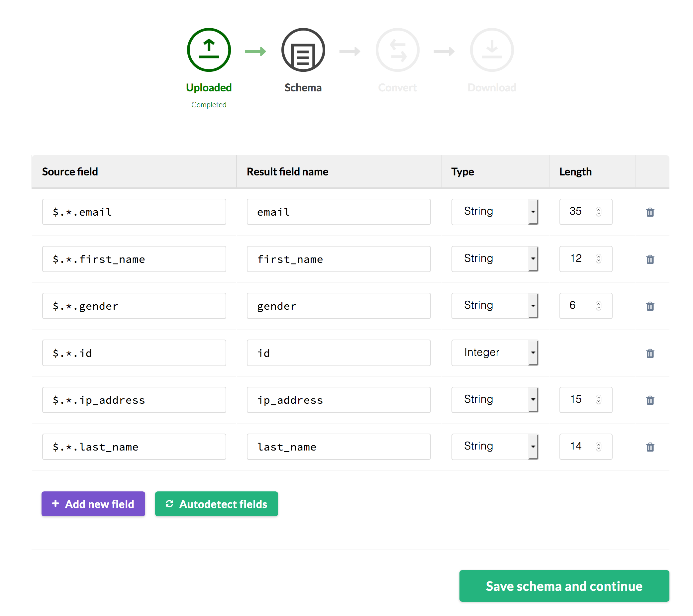Click the Add new field button
The height and width of the screenshot is (616, 693).
pos(93,504)
